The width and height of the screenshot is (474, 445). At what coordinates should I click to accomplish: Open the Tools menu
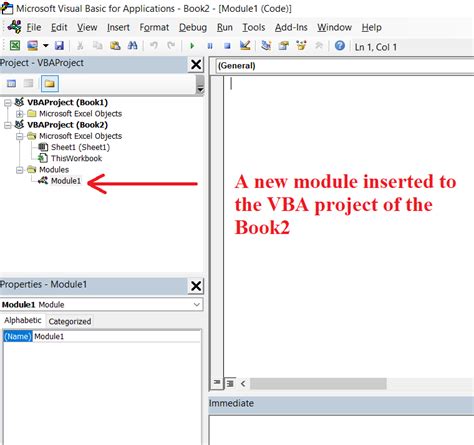click(x=254, y=27)
